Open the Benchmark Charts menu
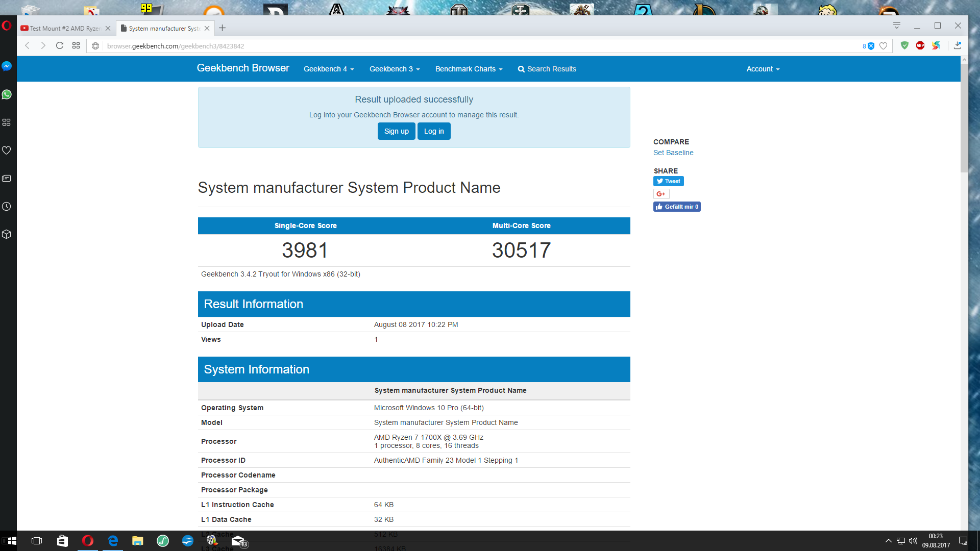The height and width of the screenshot is (551, 980). 469,69
